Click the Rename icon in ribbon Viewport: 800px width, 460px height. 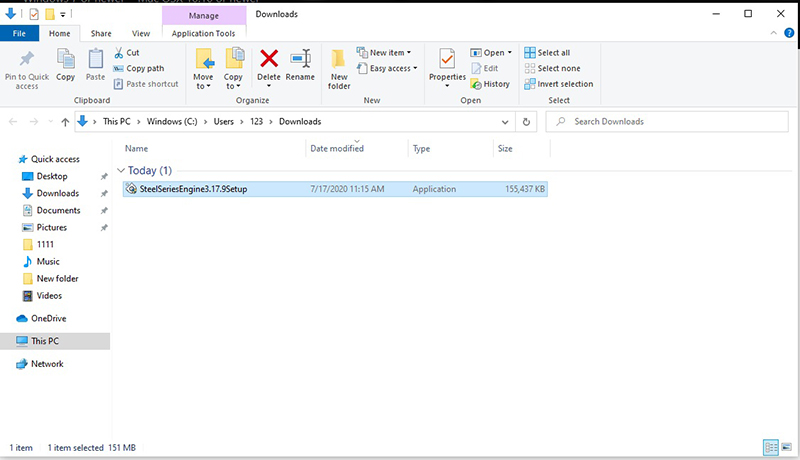click(x=300, y=63)
